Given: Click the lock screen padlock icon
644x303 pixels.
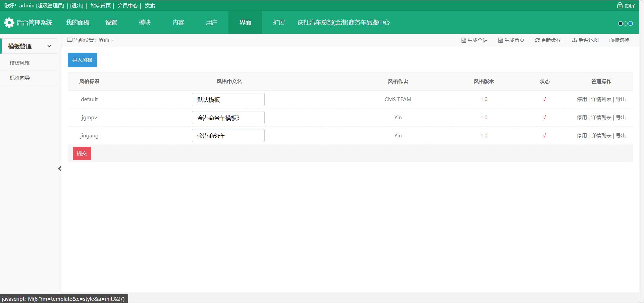Looking at the screenshot, I should [620, 5].
